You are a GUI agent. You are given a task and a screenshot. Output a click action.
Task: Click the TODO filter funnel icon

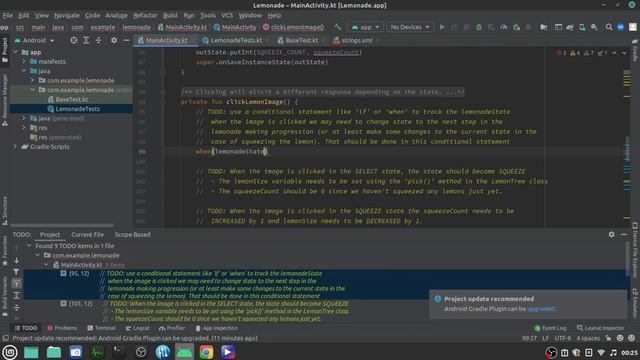click(x=16, y=271)
